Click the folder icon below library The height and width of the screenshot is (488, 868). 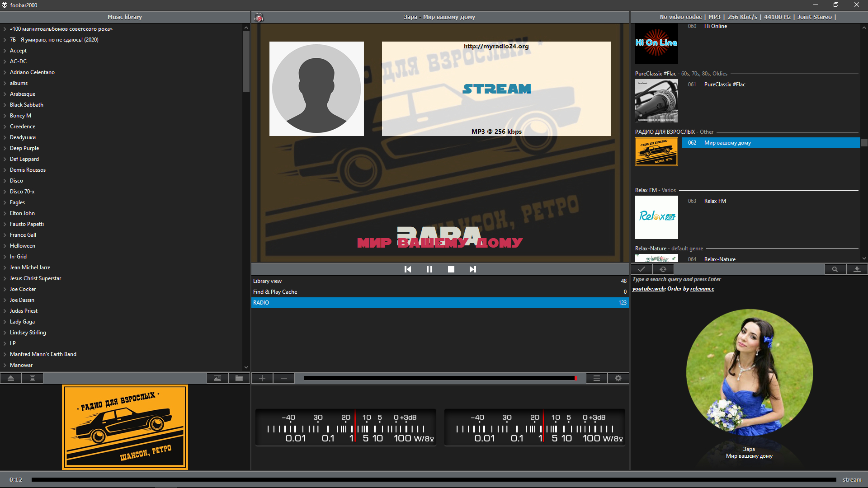tap(239, 378)
